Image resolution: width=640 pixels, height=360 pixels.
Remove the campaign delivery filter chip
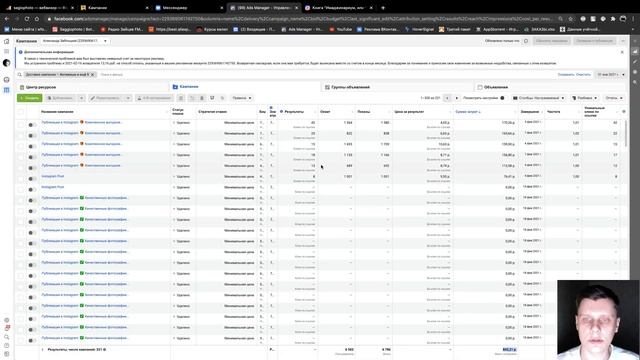93,75
